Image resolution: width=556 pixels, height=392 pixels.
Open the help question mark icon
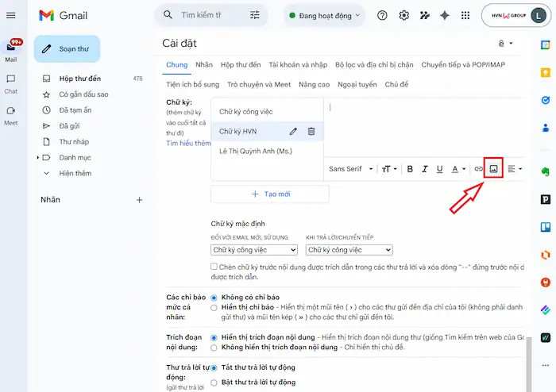tap(383, 15)
